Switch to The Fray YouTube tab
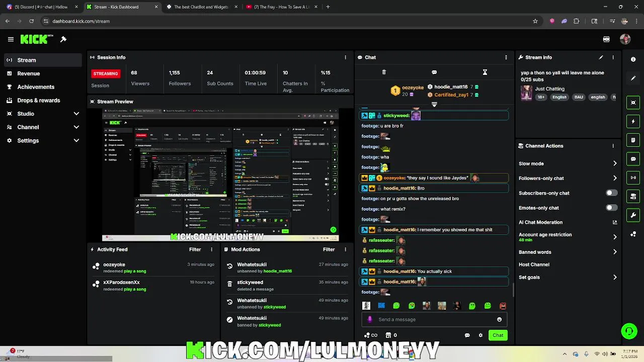Image resolution: width=644 pixels, height=362 pixels. [281, 7]
